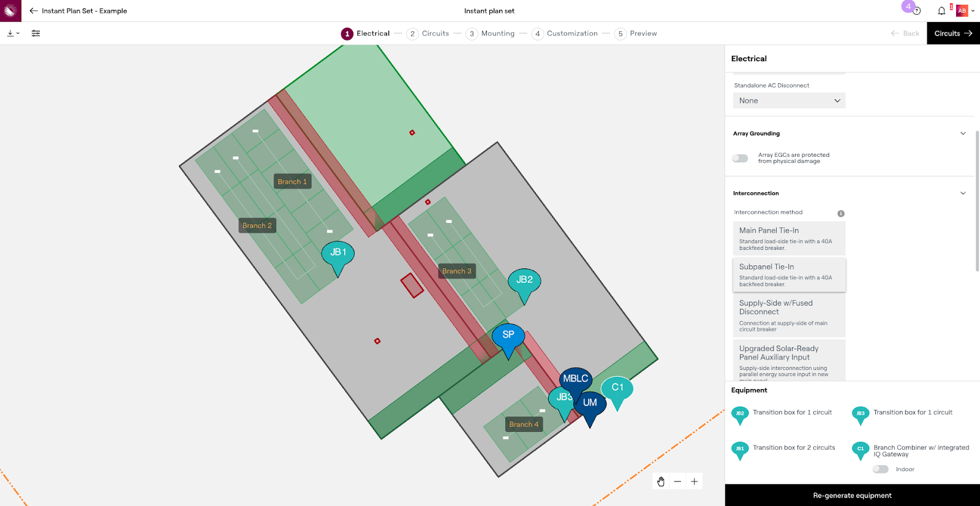Open the Standalone AC Disconnect dropdown

coord(789,100)
